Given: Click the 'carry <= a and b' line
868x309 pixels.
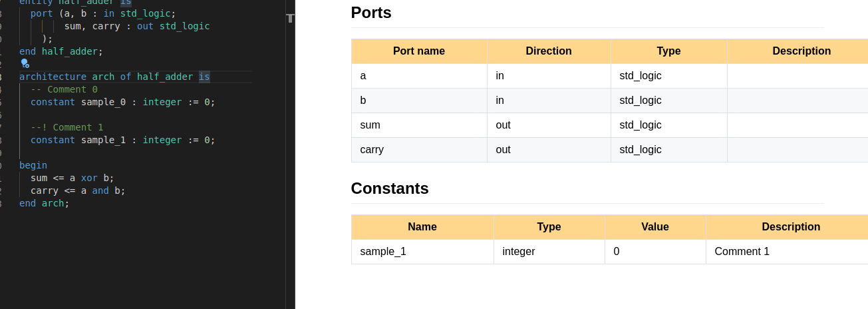Looking at the screenshot, I should coord(78,190).
